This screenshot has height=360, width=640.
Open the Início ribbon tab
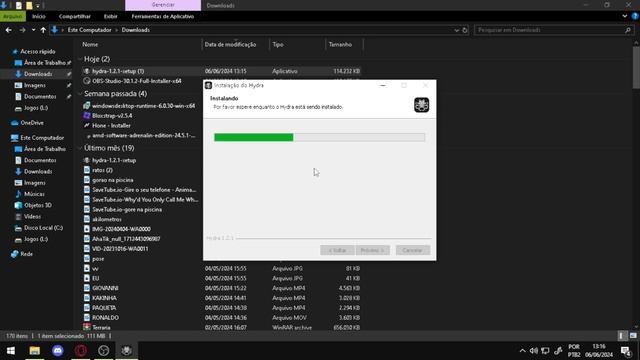pyautogui.click(x=39, y=16)
